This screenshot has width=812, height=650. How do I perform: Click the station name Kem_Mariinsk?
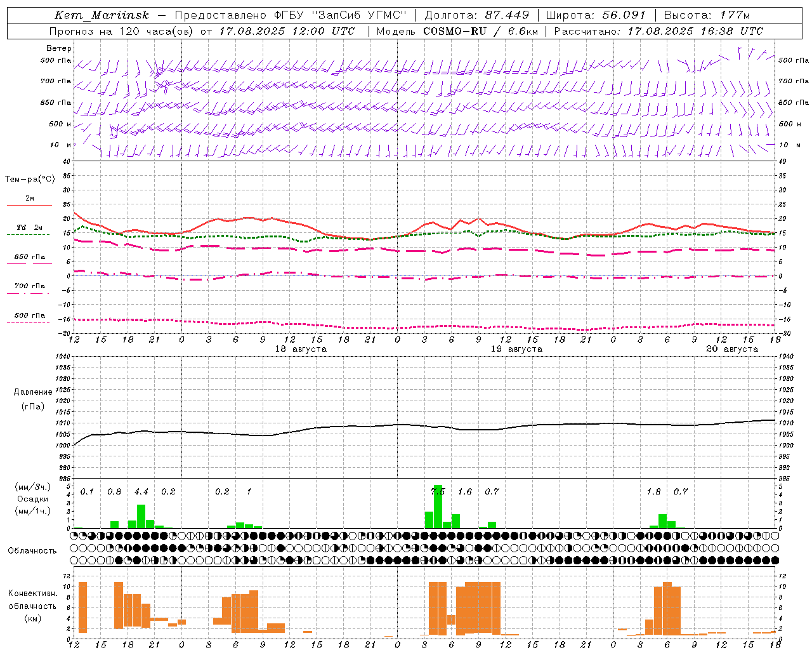coord(101,15)
